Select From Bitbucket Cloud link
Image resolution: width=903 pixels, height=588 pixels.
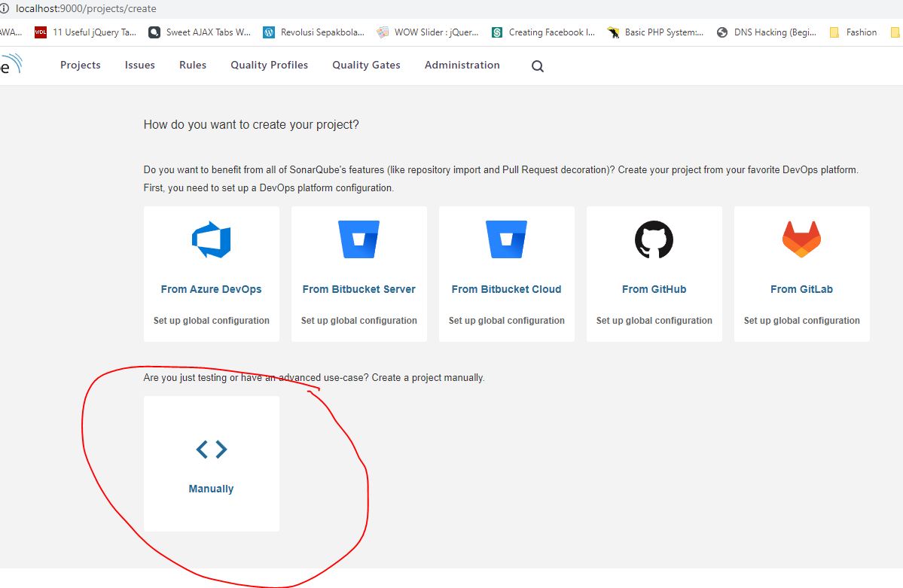click(506, 289)
